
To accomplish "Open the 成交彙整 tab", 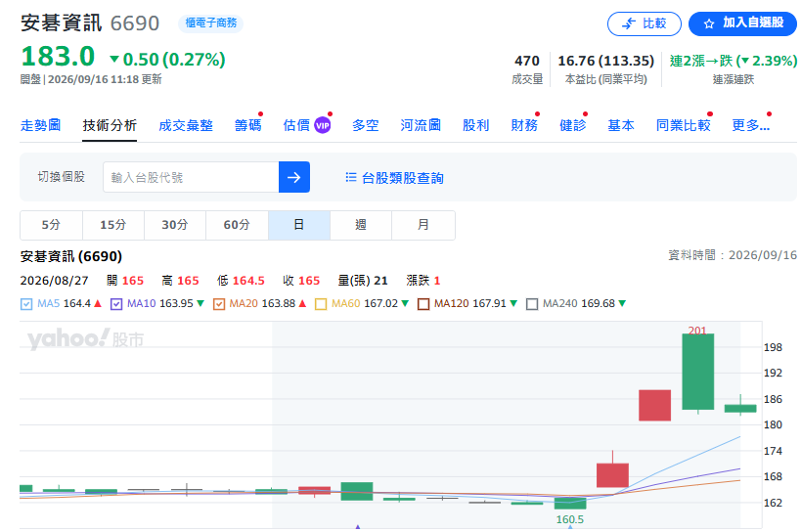I will [186, 125].
